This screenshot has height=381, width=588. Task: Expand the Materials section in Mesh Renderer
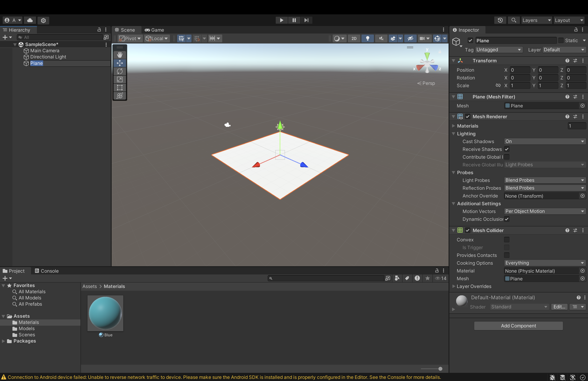[x=454, y=126]
